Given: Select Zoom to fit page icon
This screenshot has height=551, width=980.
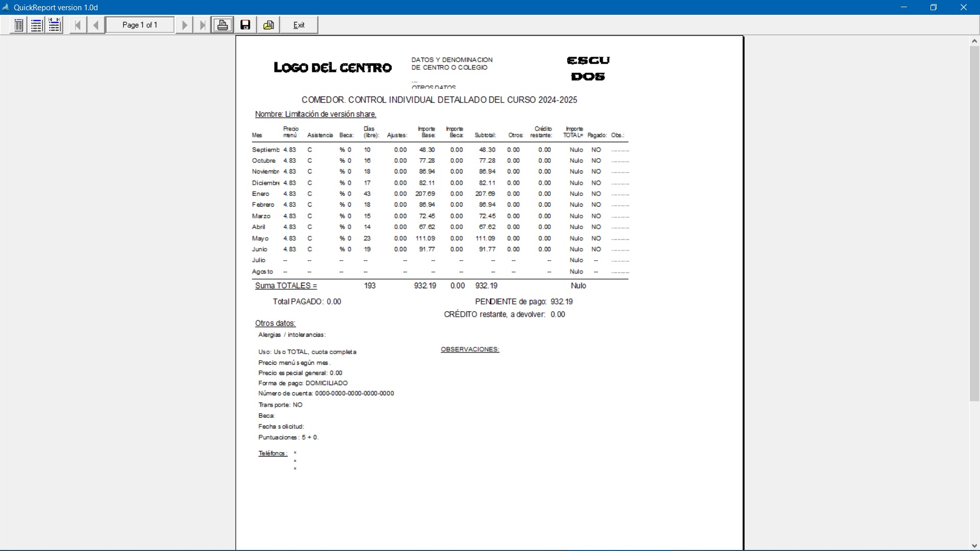Looking at the screenshot, I should tap(18, 25).
